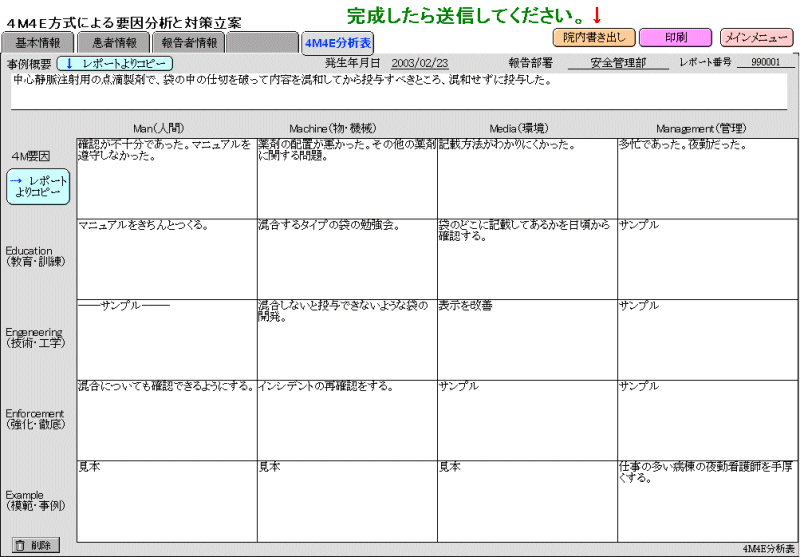The height and width of the screenshot is (557, 800).
Task: Go to メインメニュー
Action: [757, 38]
